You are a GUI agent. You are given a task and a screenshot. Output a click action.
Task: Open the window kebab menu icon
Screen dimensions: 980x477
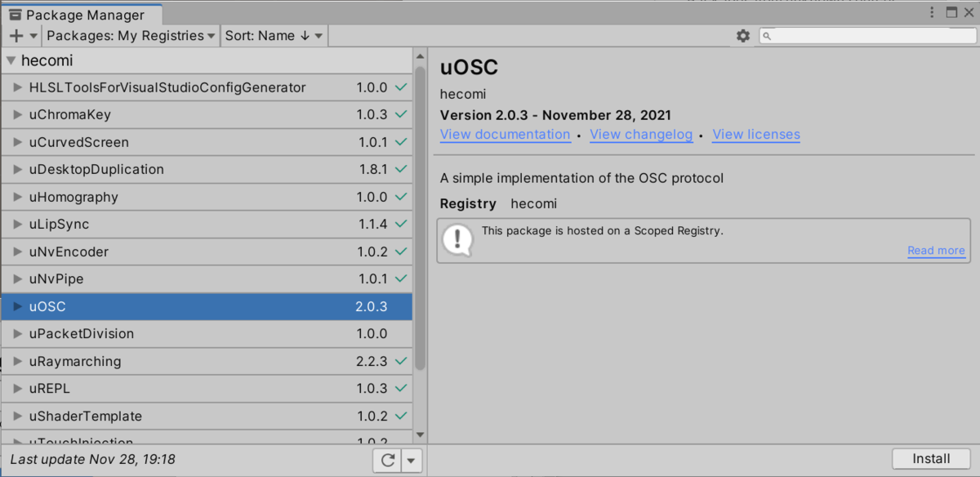pos(933,12)
